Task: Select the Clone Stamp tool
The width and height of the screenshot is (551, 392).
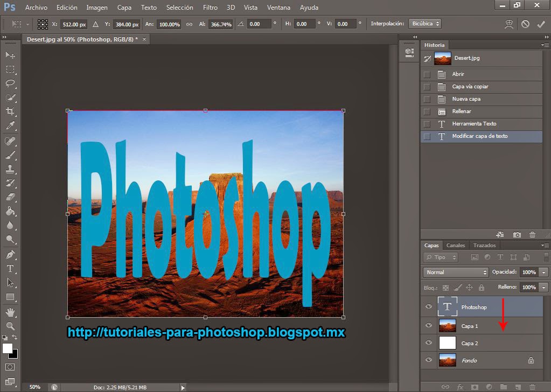Action: tap(10, 169)
